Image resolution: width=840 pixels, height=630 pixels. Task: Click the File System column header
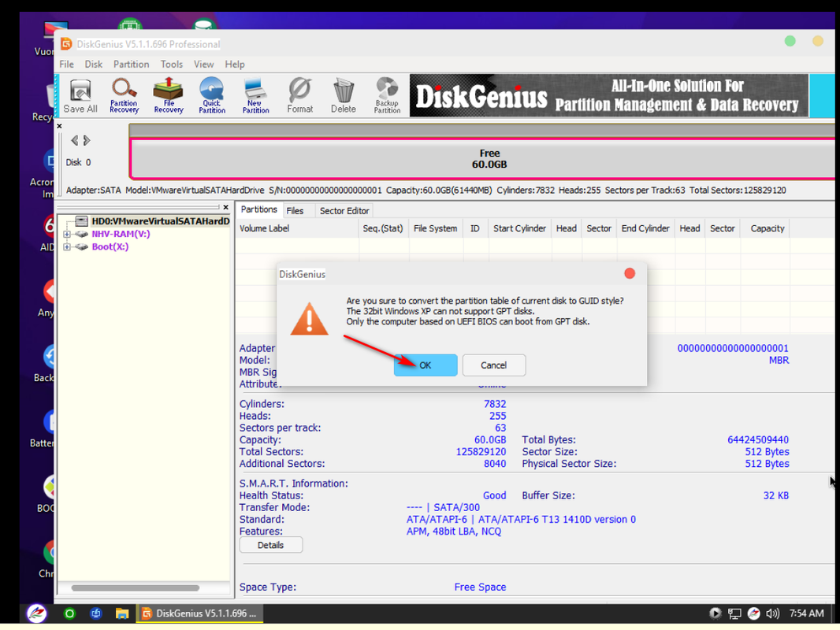[x=436, y=228]
